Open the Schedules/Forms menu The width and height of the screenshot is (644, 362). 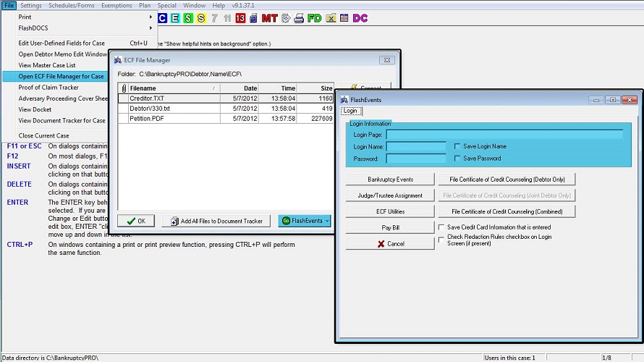(x=72, y=5)
